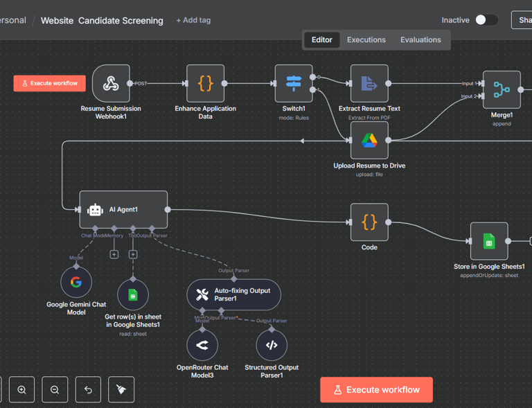The height and width of the screenshot is (408, 532).
Task: Click the 'append' subtitle under Merge1
Action: coord(502,124)
